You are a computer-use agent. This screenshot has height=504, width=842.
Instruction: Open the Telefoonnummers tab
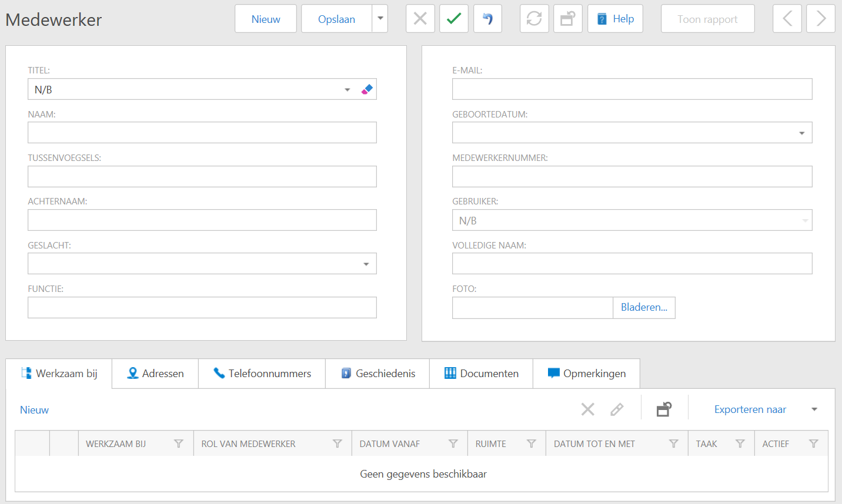(262, 374)
